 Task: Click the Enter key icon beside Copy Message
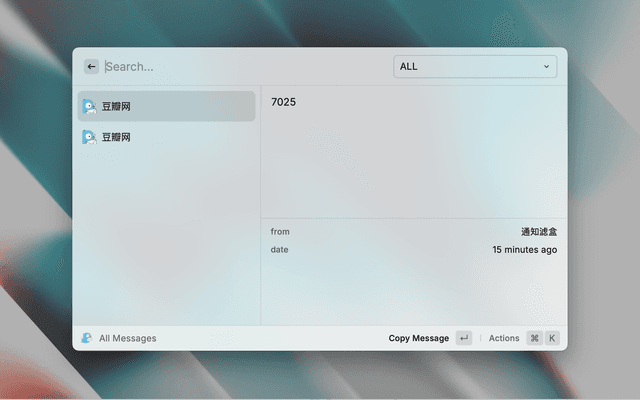pyautogui.click(x=464, y=338)
